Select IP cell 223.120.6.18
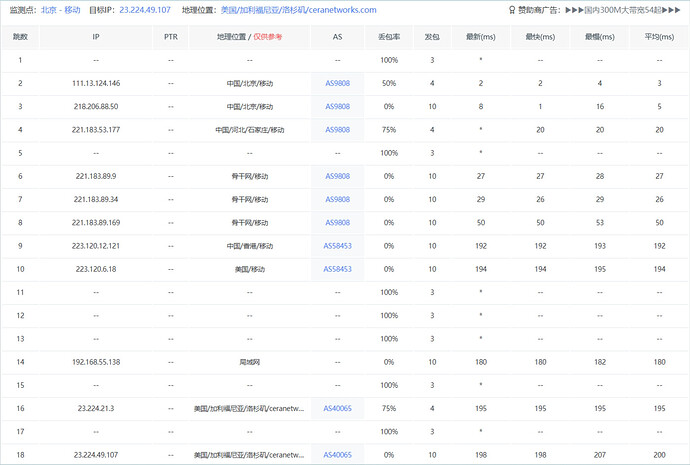 click(96, 269)
